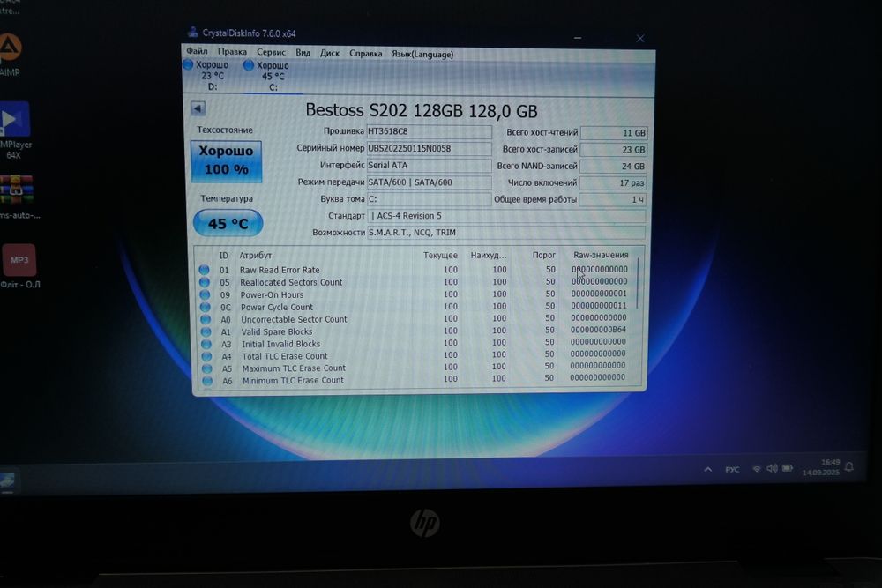Image resolution: width=882 pixels, height=588 pixels.
Task: Click the interface field Serial ATA
Action: point(430,165)
